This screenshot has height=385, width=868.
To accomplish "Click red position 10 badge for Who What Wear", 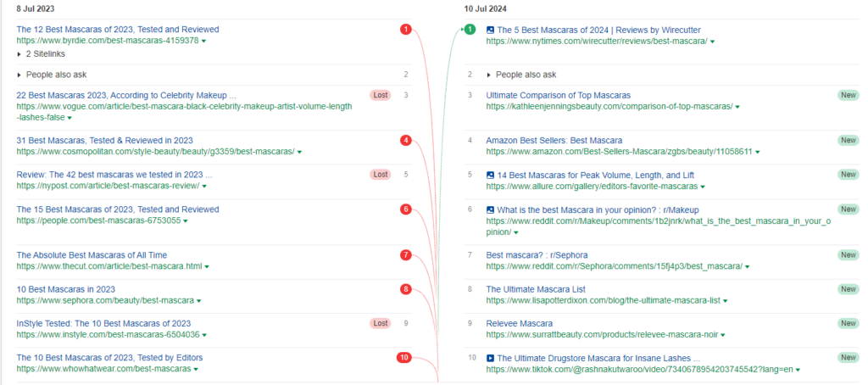I will (404, 358).
